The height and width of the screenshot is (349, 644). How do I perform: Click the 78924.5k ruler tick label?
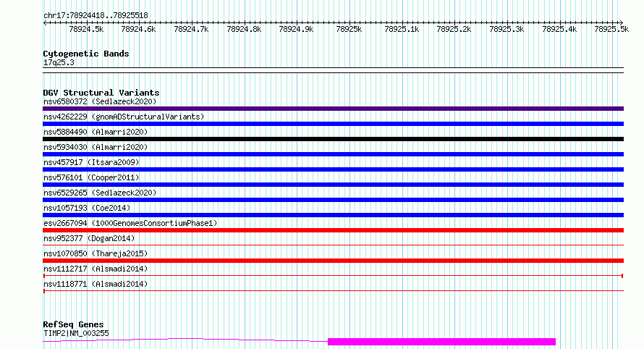click(86, 30)
